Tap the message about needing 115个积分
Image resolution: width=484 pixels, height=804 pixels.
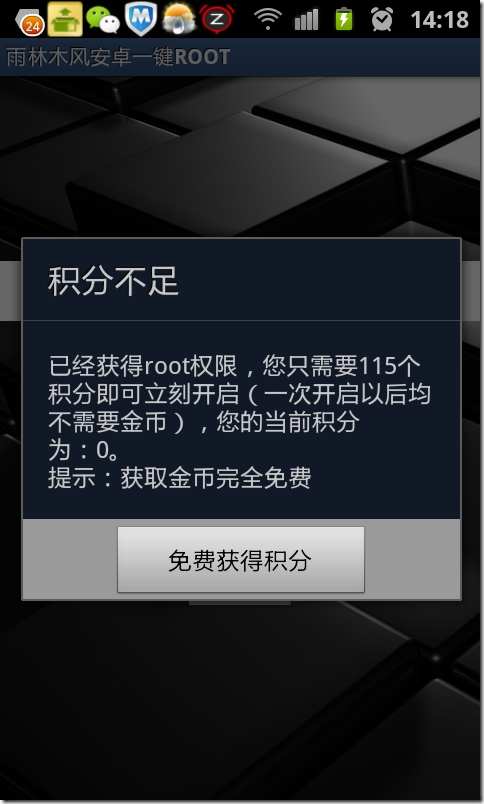(x=239, y=394)
